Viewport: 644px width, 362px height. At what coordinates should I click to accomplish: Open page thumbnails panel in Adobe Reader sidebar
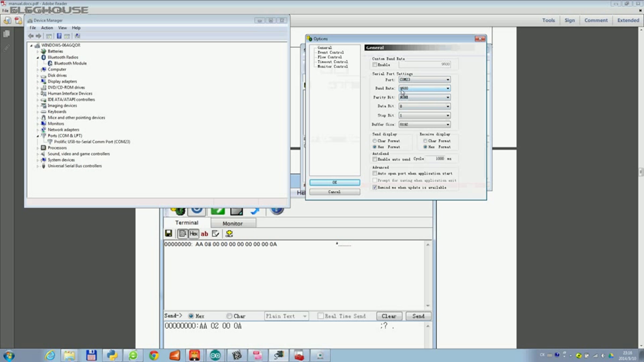tap(7, 34)
